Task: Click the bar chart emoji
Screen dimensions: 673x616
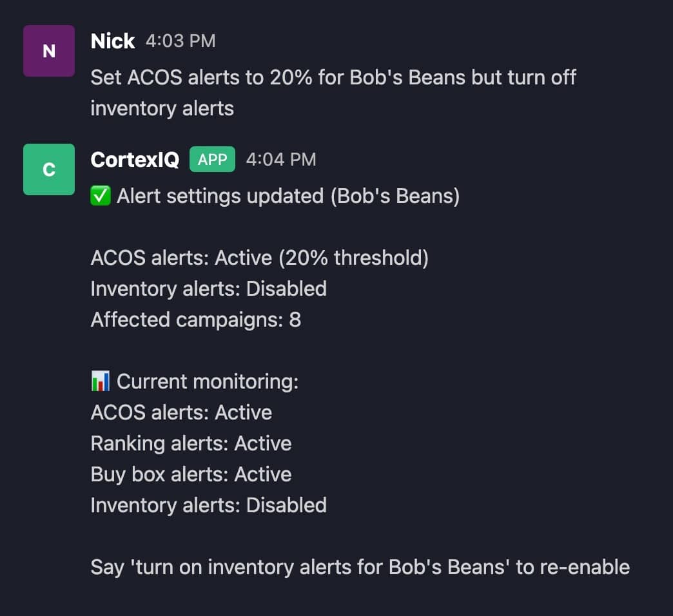Action: [101, 381]
